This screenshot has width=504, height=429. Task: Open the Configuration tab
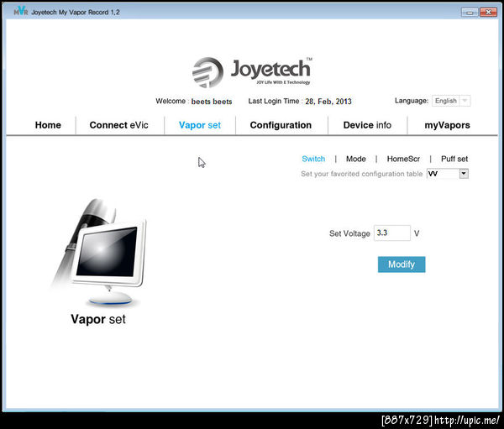click(x=281, y=125)
